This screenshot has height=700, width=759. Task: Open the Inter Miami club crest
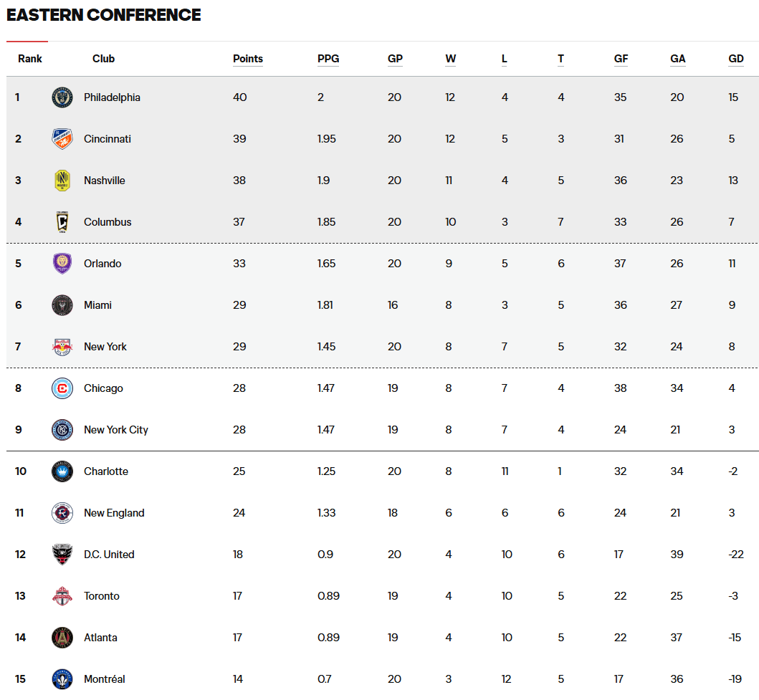[x=62, y=305]
